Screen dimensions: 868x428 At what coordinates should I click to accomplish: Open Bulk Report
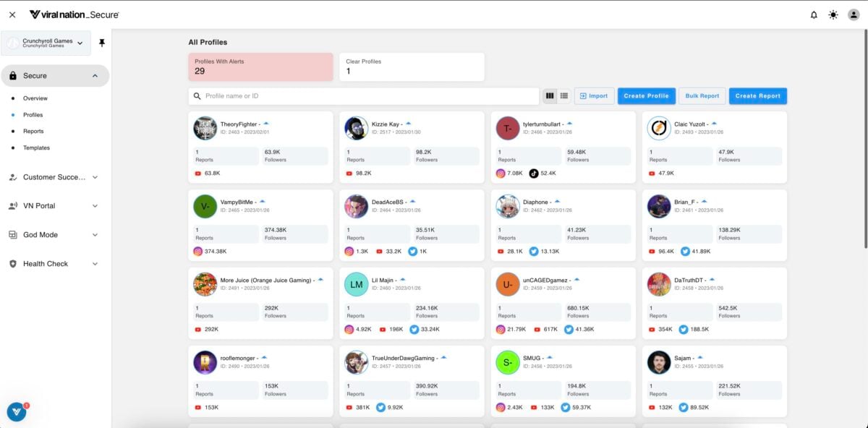tap(702, 95)
